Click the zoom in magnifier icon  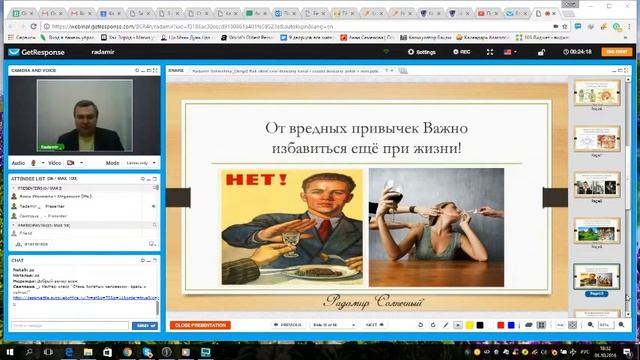tap(621, 325)
